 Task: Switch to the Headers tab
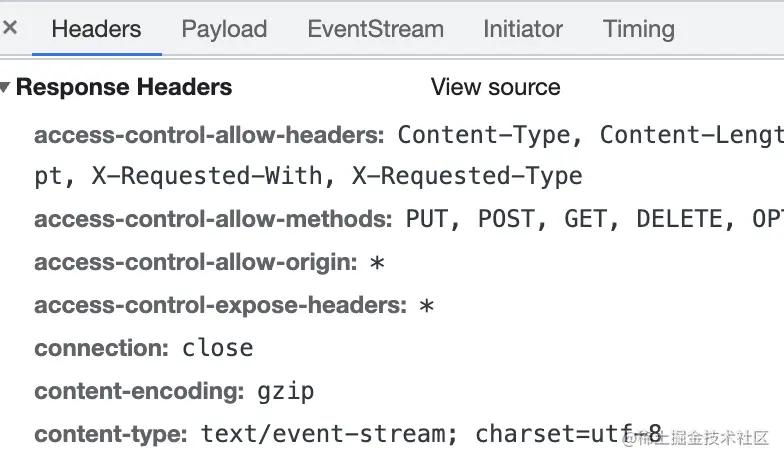pyautogui.click(x=96, y=29)
